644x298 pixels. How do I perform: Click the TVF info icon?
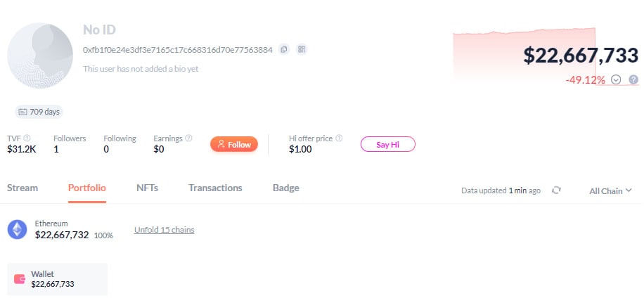pyautogui.click(x=27, y=138)
